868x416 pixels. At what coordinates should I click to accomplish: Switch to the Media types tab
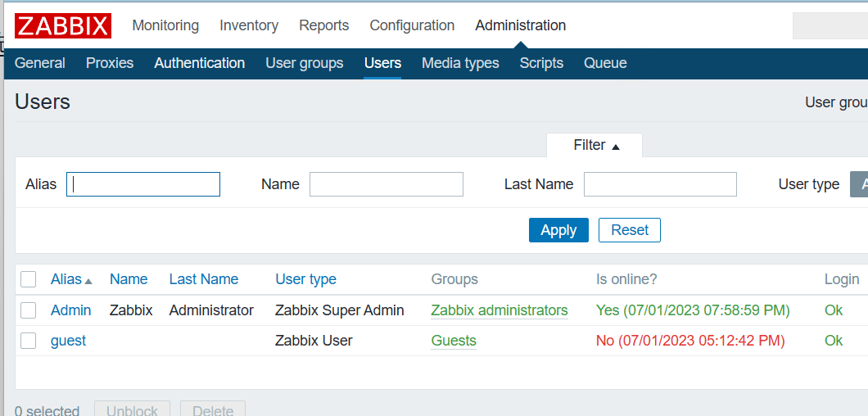pos(460,63)
